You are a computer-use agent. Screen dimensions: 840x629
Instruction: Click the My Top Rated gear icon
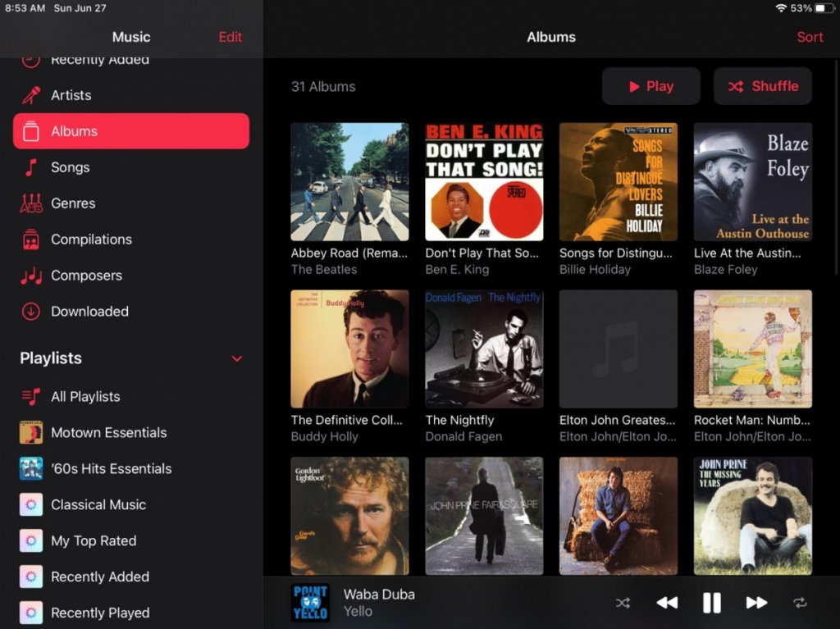pyautogui.click(x=31, y=540)
